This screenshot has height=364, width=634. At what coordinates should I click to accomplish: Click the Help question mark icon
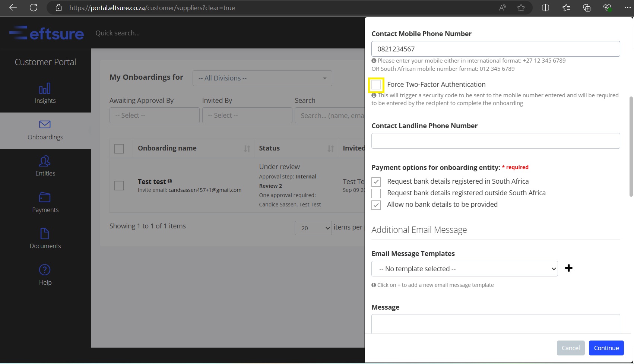pyautogui.click(x=45, y=270)
